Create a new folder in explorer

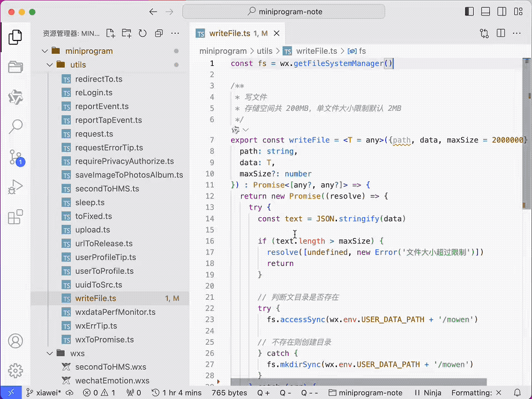coord(126,33)
